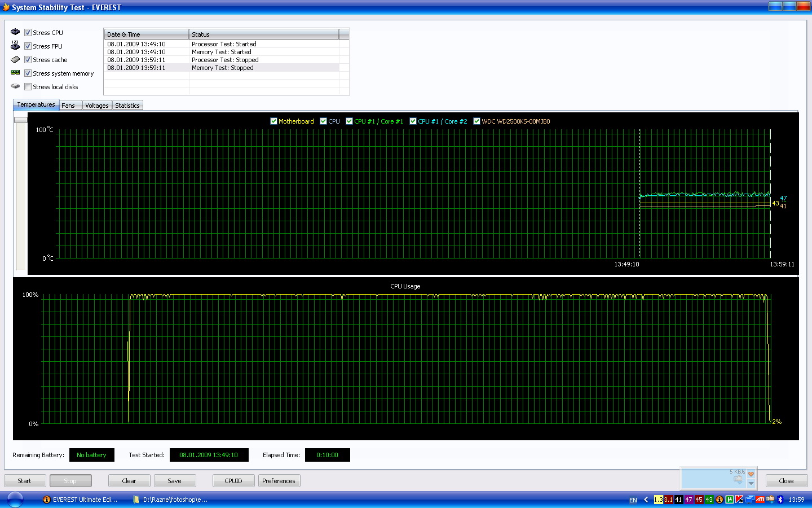The image size is (812, 508).
Task: Click the CPU chip icon beside Stress CPU
Action: (15, 32)
